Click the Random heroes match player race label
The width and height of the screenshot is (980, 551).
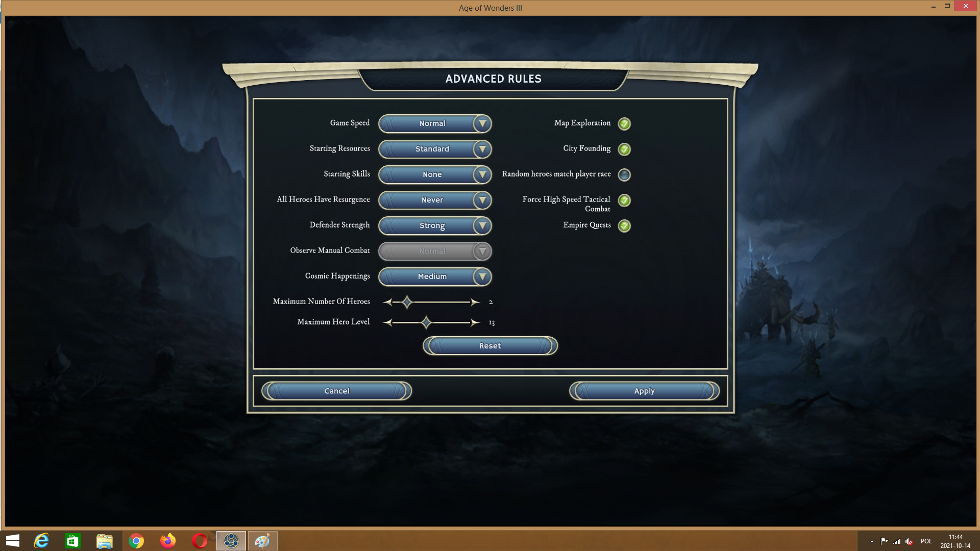point(556,174)
